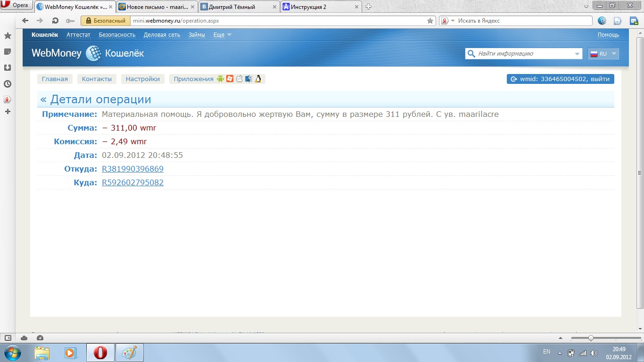Toggle the Opera panel sidebar button

(x=8, y=338)
